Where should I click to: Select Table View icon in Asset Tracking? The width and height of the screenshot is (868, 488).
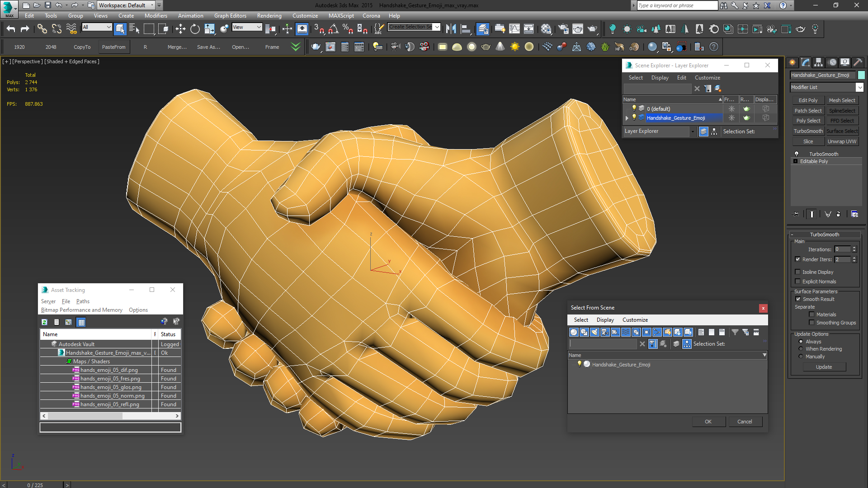click(81, 322)
